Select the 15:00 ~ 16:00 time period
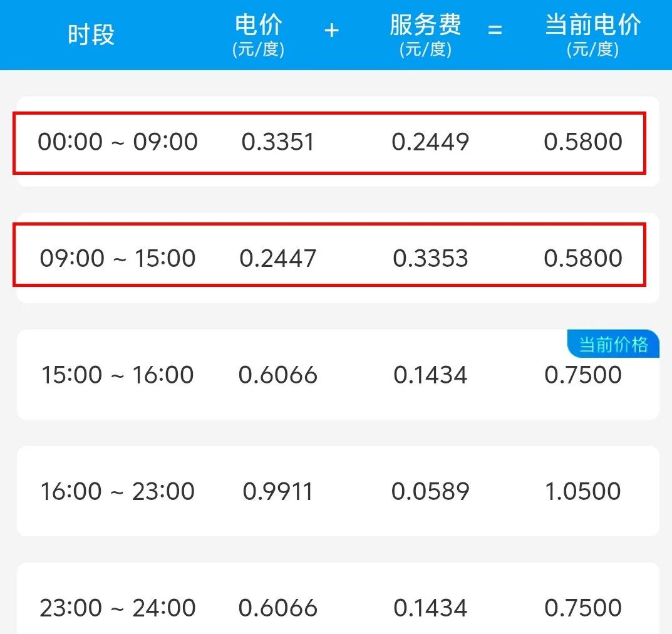 [118, 375]
